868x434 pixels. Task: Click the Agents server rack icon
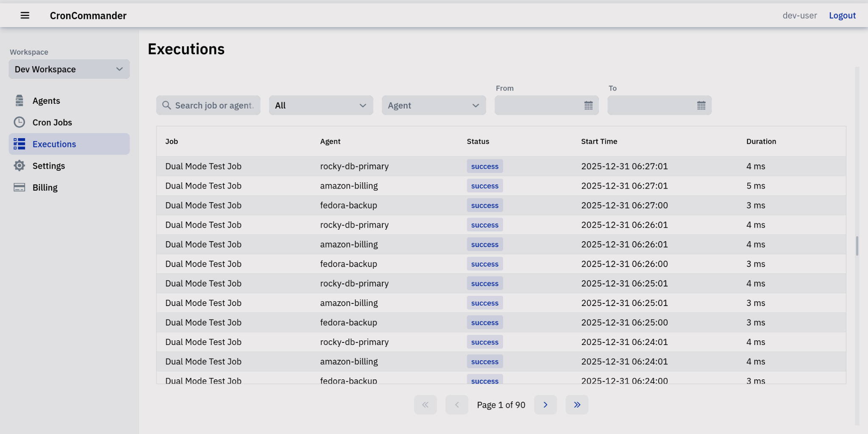[x=19, y=100]
